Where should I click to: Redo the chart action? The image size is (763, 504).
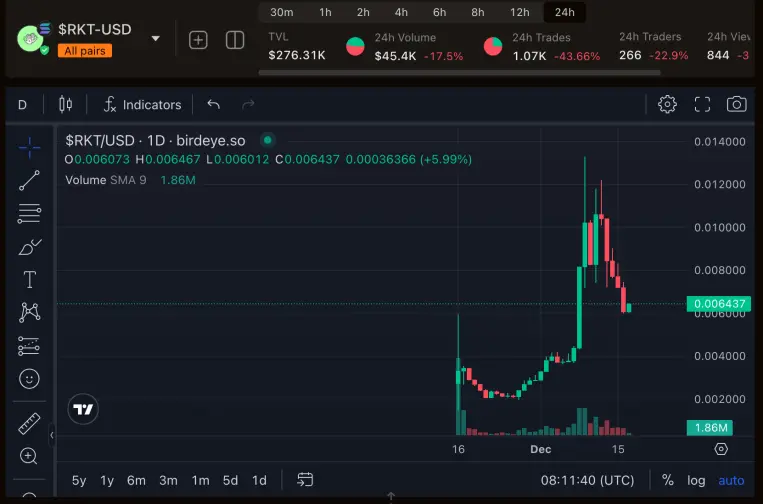[248, 104]
